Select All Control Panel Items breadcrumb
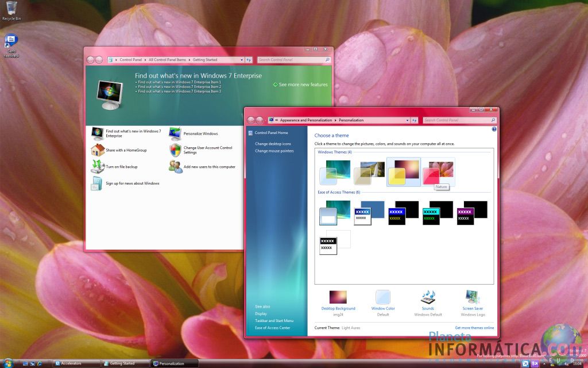 pyautogui.click(x=167, y=60)
